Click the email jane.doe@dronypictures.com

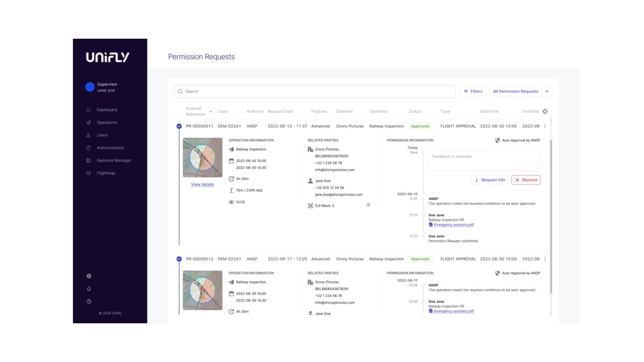(339, 195)
